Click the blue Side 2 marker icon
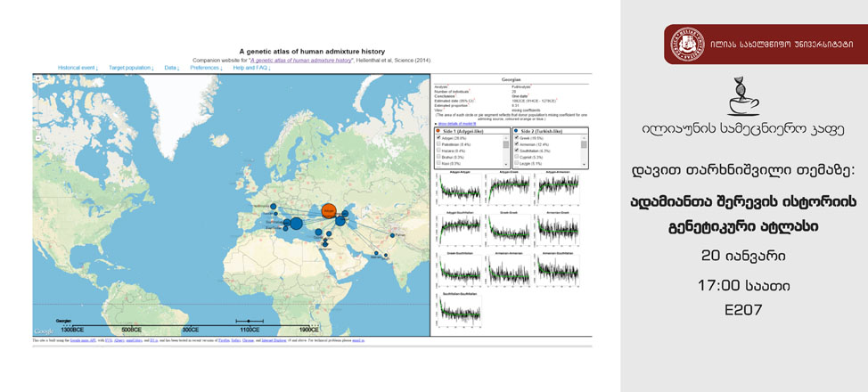Viewport: 868px width, 392px height. pyautogui.click(x=517, y=130)
